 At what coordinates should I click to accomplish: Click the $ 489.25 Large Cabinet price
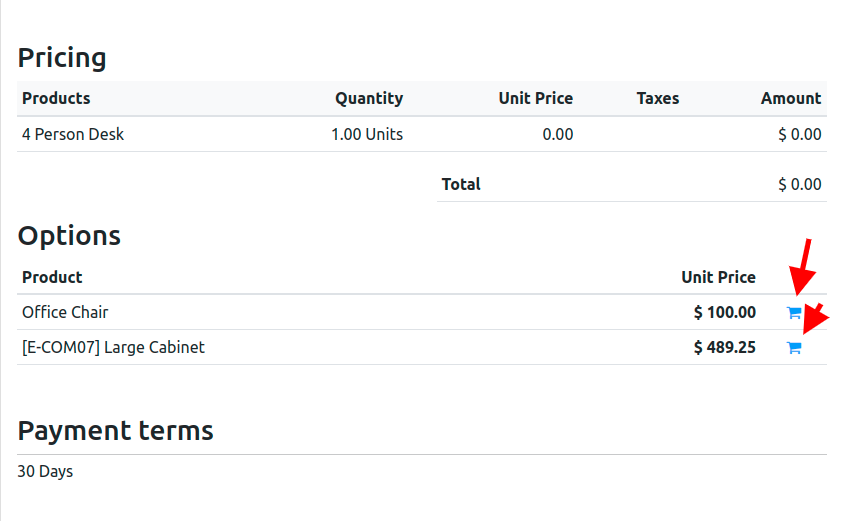[x=724, y=347]
